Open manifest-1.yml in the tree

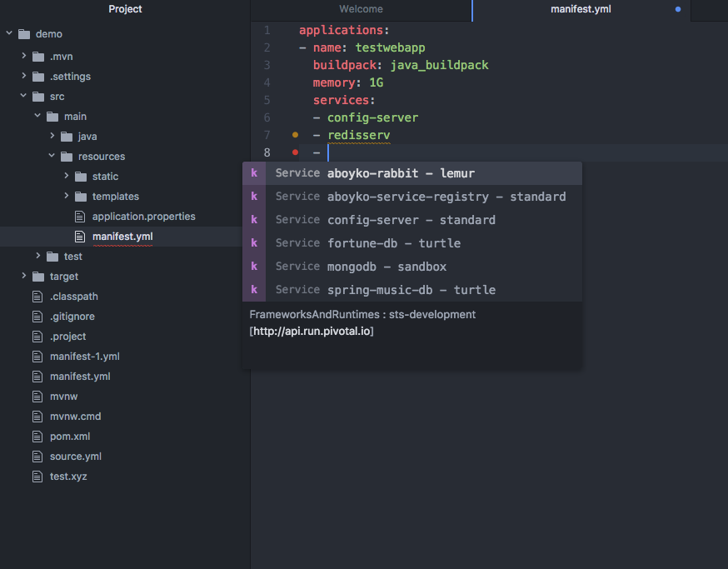[84, 357]
